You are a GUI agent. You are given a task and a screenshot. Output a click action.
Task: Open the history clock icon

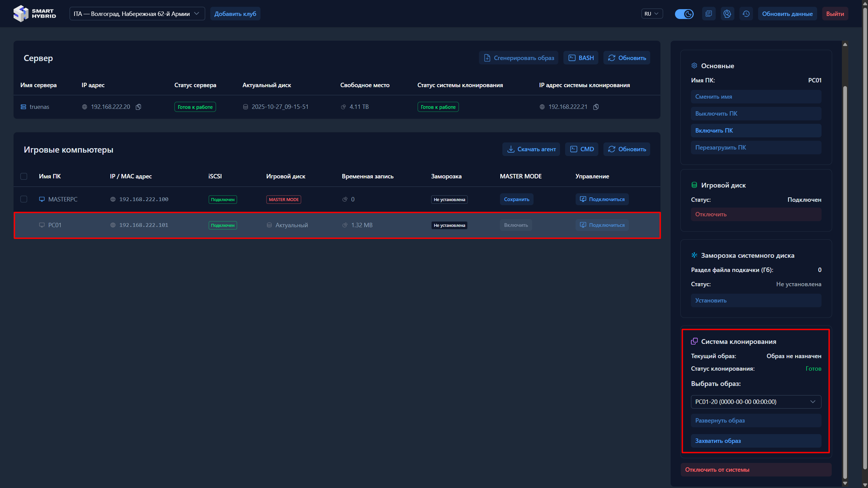coord(746,14)
